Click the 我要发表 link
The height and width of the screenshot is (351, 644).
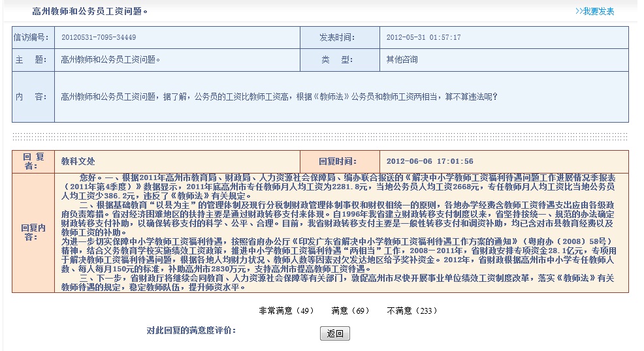594,11
